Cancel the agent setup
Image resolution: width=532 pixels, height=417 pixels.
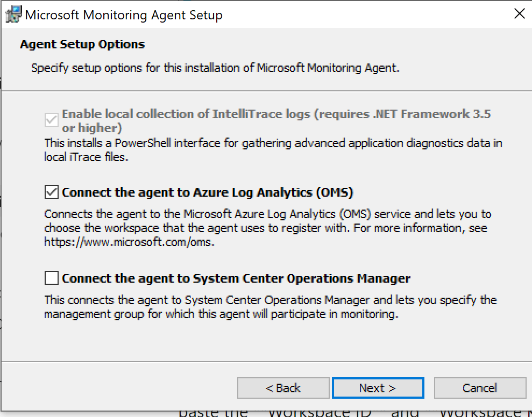(x=480, y=388)
